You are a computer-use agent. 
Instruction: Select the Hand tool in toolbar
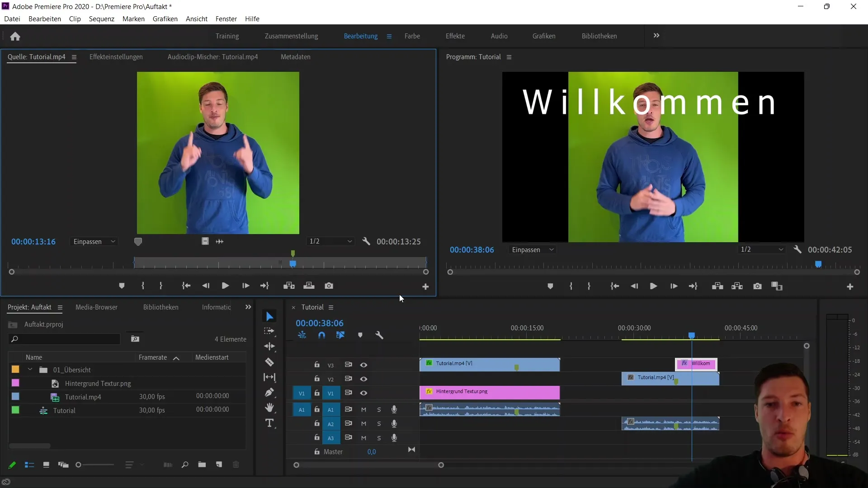[x=270, y=408]
